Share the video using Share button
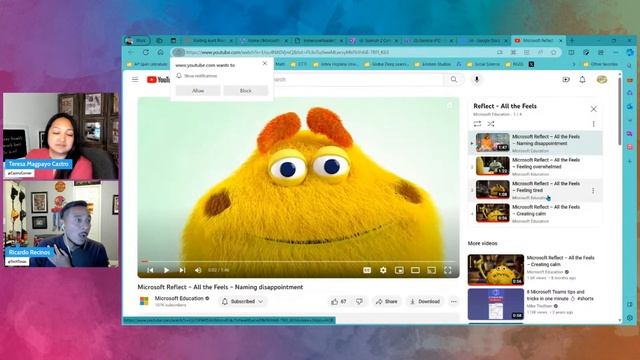 [x=387, y=302]
